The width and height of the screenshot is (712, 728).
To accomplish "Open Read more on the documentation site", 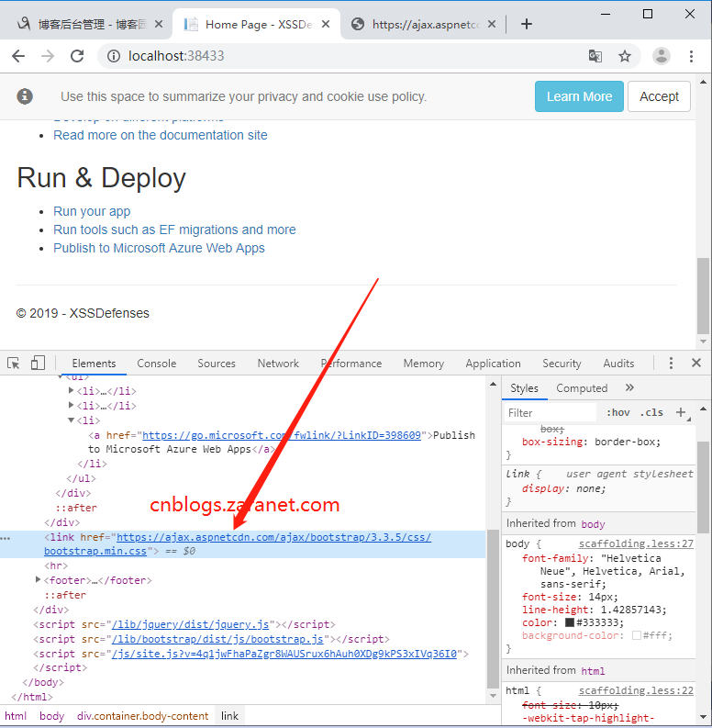I will click(x=161, y=135).
